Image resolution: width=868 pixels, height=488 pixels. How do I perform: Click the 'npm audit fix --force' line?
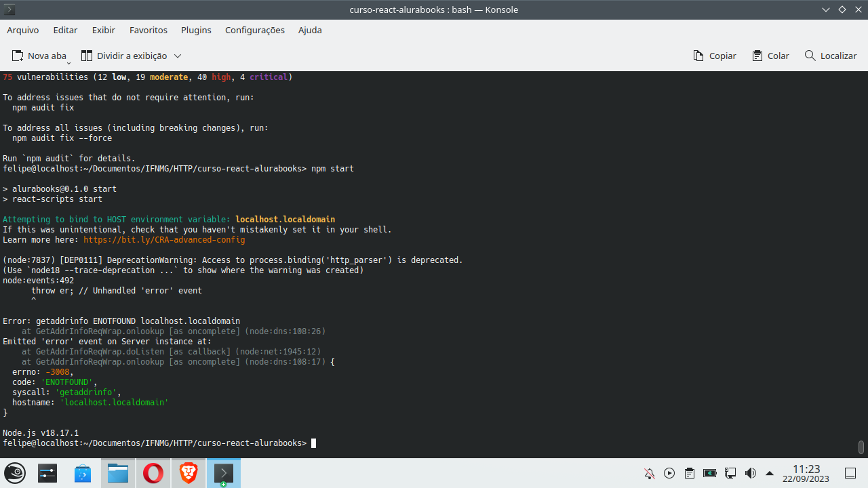(62, 138)
